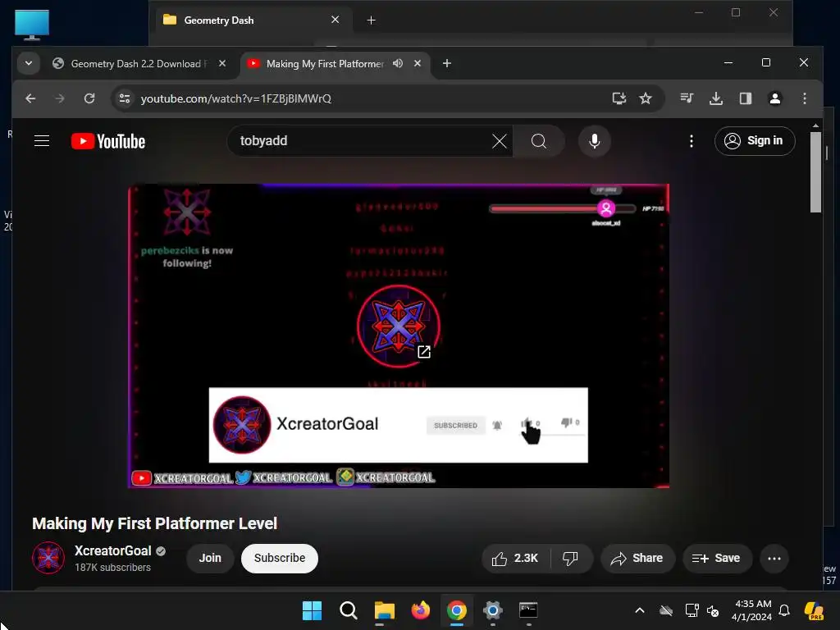Select the Making My First Platformer tab
840x630 pixels.
(x=325, y=64)
